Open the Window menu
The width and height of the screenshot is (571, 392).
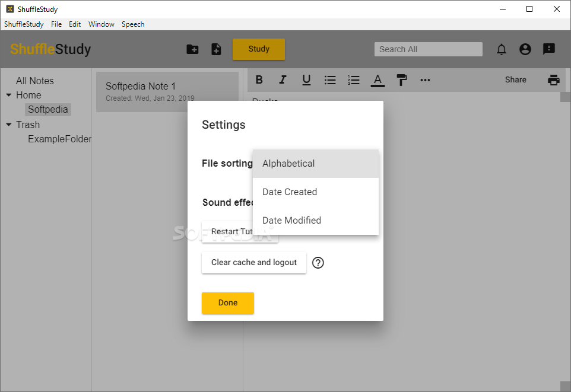tap(101, 24)
